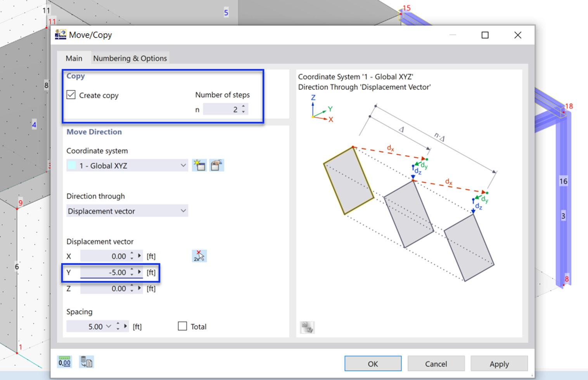Open units and decimal places icon
The image size is (588, 380).
pos(64,362)
